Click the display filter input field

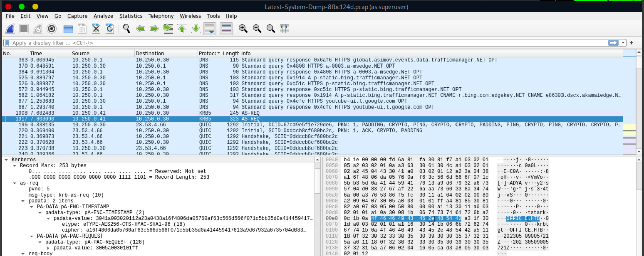tap(302, 43)
